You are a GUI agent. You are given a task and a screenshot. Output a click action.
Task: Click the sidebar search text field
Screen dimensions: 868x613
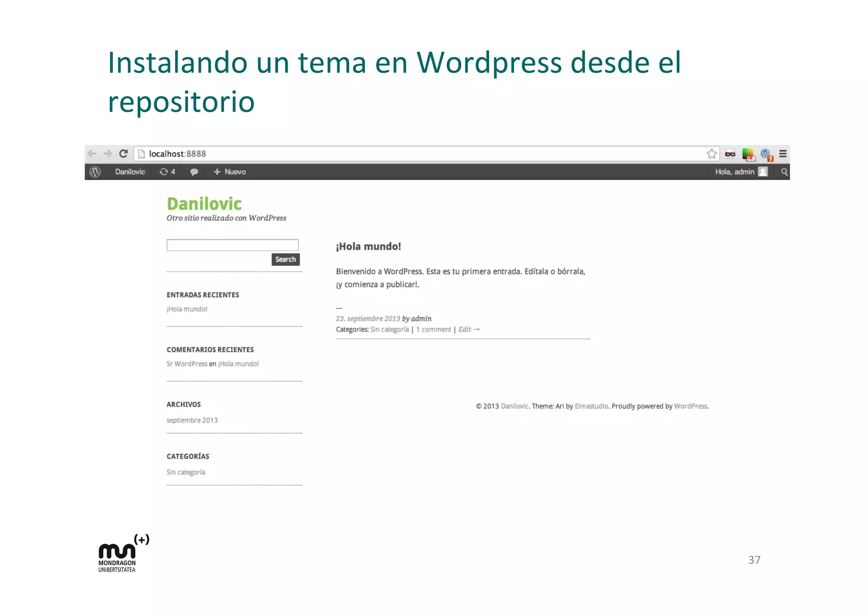233,245
